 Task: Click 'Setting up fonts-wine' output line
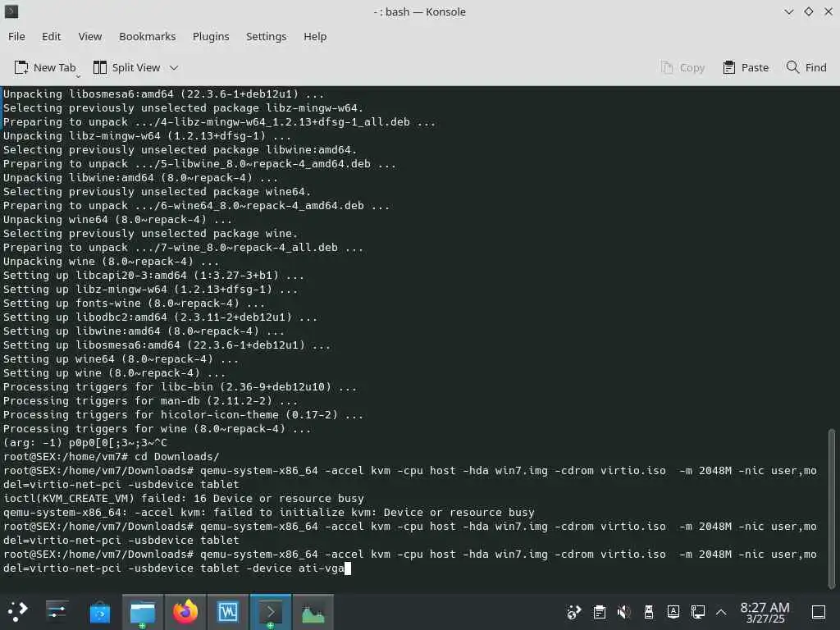134,304
